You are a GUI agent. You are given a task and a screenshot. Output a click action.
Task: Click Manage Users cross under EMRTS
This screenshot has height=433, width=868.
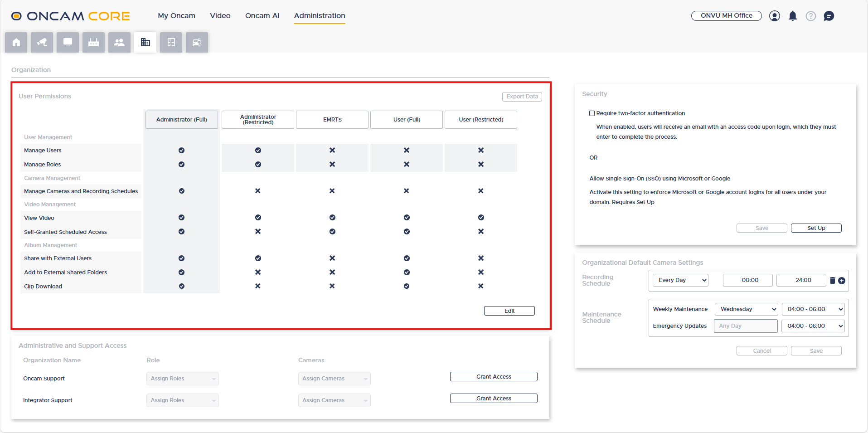click(x=332, y=150)
